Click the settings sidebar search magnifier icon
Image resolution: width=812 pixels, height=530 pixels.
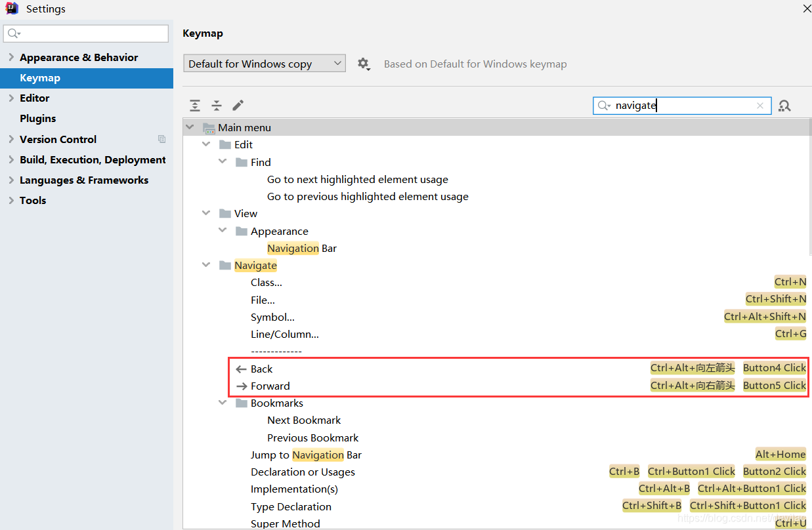tap(14, 33)
